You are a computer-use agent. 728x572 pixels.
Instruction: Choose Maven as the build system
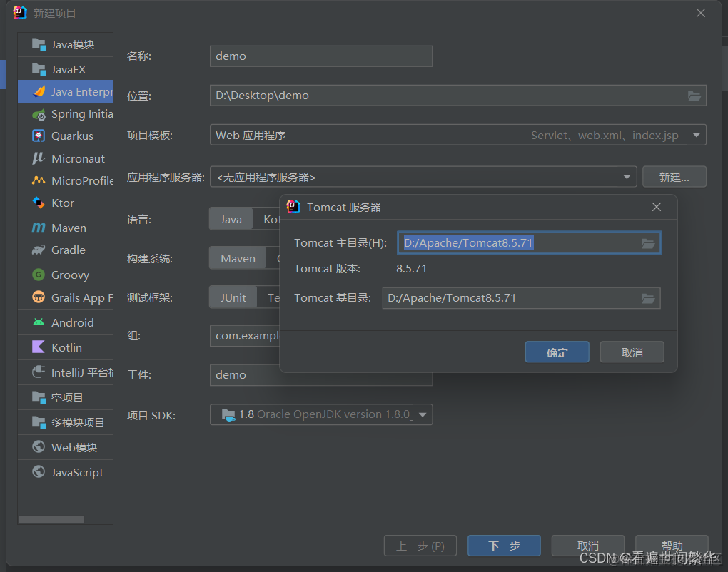[238, 258]
